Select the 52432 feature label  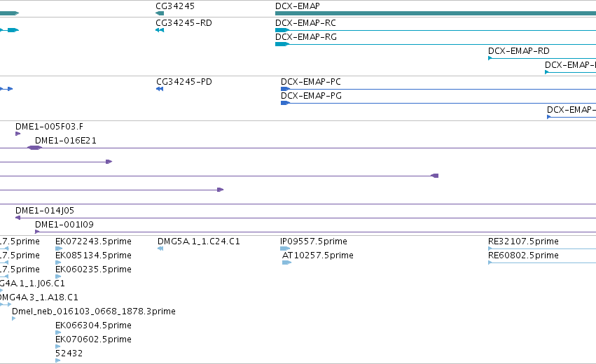(69, 353)
